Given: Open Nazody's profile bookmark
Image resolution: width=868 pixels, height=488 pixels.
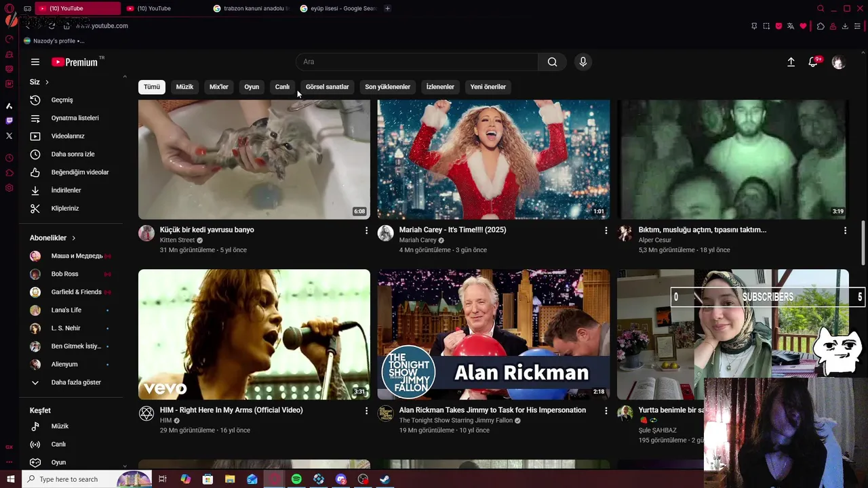Looking at the screenshot, I should tap(54, 41).
